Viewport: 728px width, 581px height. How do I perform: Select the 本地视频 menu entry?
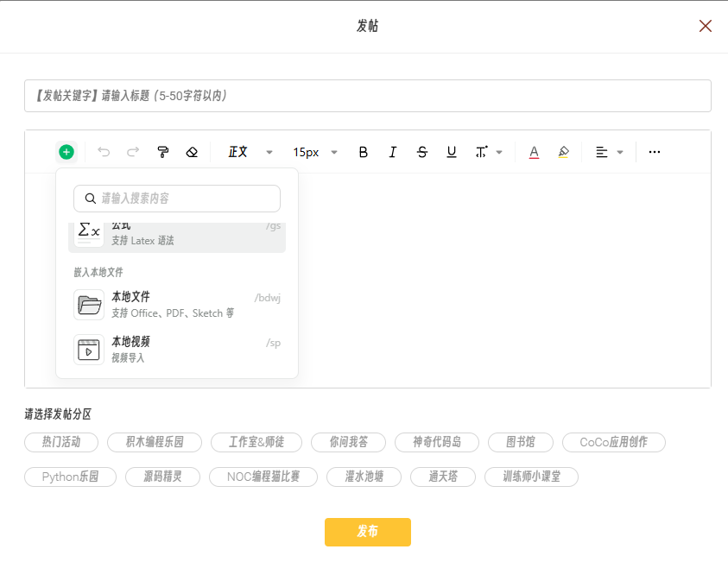[x=177, y=350]
